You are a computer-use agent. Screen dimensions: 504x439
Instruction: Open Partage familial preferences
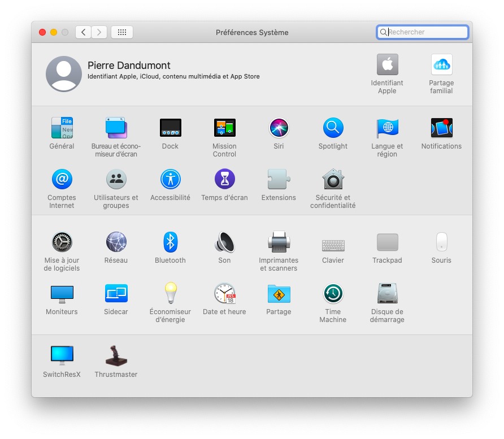click(x=442, y=64)
